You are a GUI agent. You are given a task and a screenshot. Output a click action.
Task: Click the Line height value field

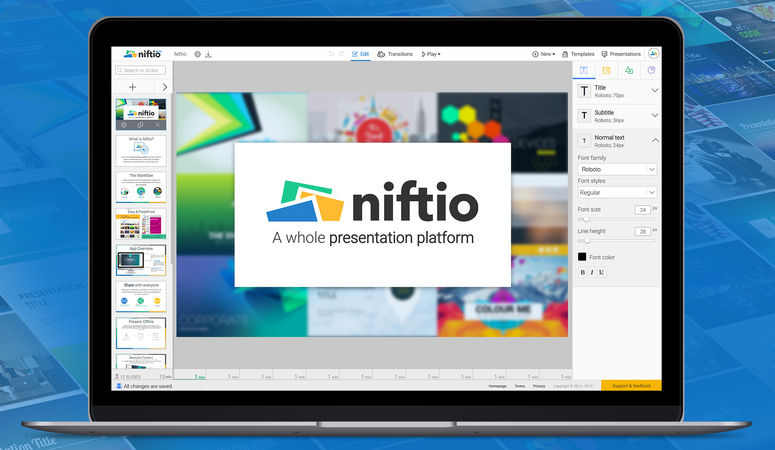[643, 231]
